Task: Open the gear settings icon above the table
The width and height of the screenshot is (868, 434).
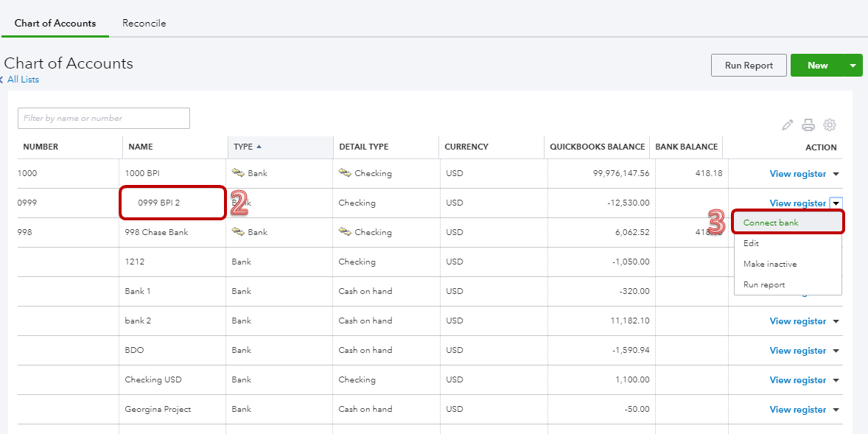Action: pyautogui.click(x=829, y=125)
